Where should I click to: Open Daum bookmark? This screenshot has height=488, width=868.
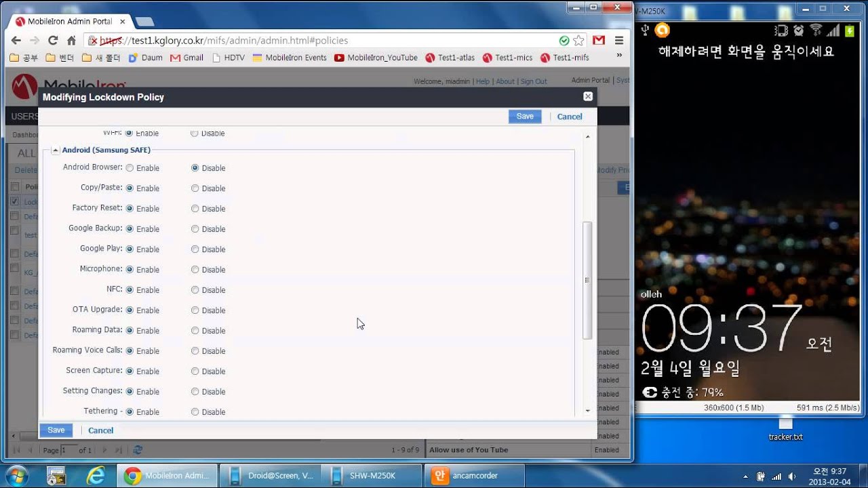(x=146, y=58)
